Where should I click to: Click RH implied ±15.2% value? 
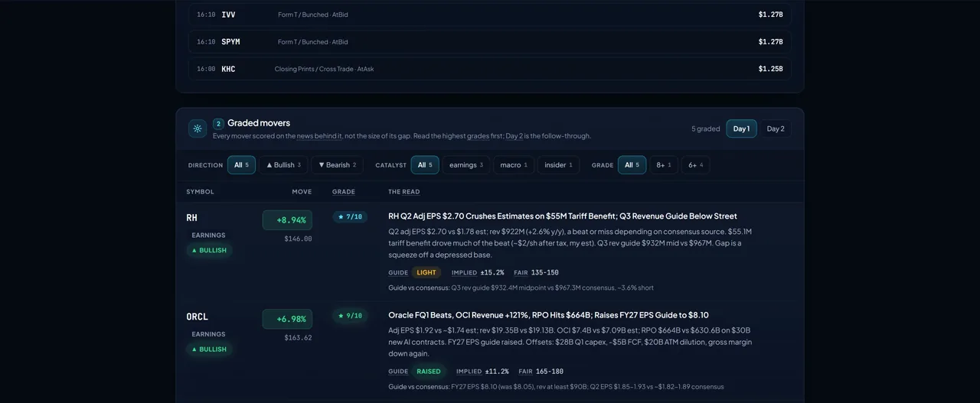(x=492, y=272)
